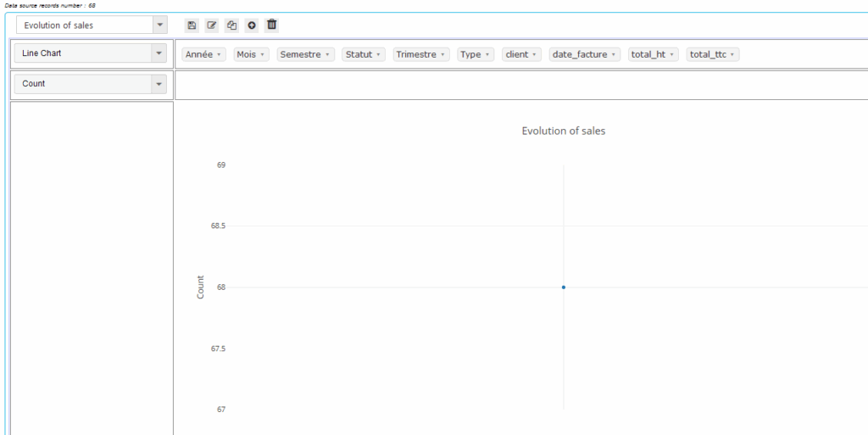Image resolution: width=868 pixels, height=435 pixels.
Task: Open the Année field filter arrow
Action: tap(219, 55)
